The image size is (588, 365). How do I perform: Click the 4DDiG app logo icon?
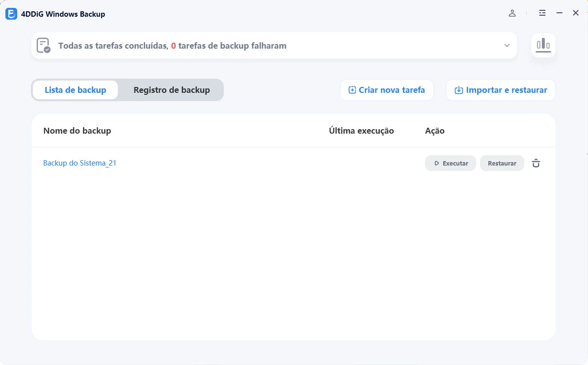[11, 14]
